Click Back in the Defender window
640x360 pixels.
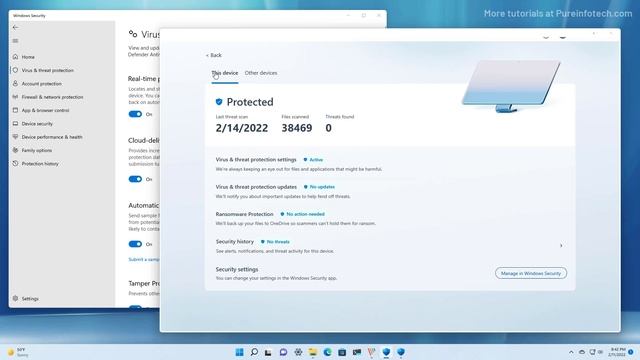213,55
